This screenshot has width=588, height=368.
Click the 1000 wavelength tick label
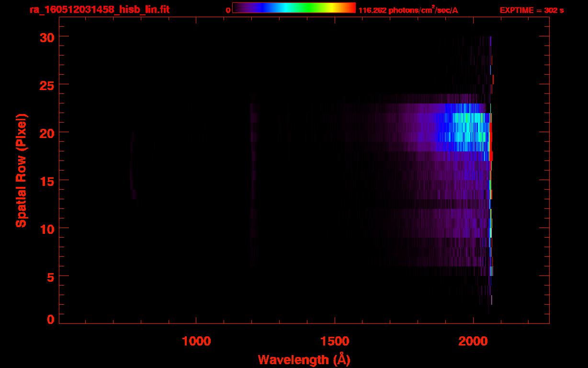(196, 341)
